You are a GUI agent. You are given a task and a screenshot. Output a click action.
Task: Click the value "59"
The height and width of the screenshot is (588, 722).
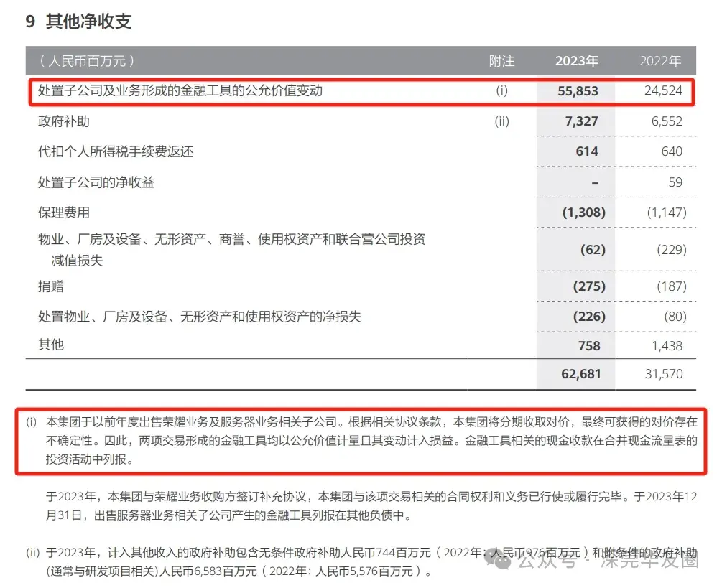coord(675,182)
